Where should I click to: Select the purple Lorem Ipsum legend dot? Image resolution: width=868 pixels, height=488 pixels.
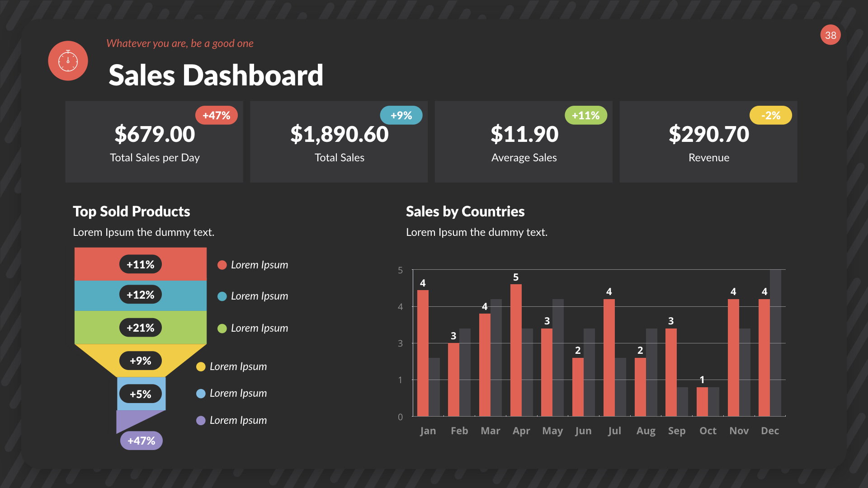tap(200, 420)
